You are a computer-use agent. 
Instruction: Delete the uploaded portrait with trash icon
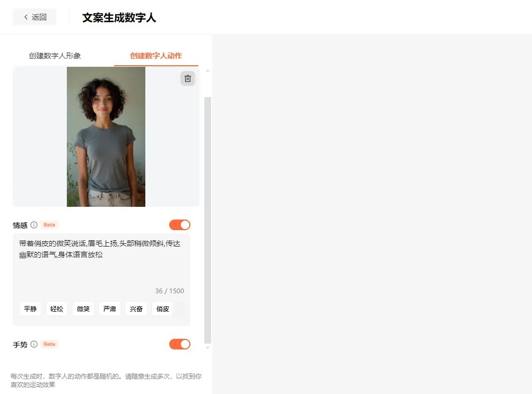[188, 78]
